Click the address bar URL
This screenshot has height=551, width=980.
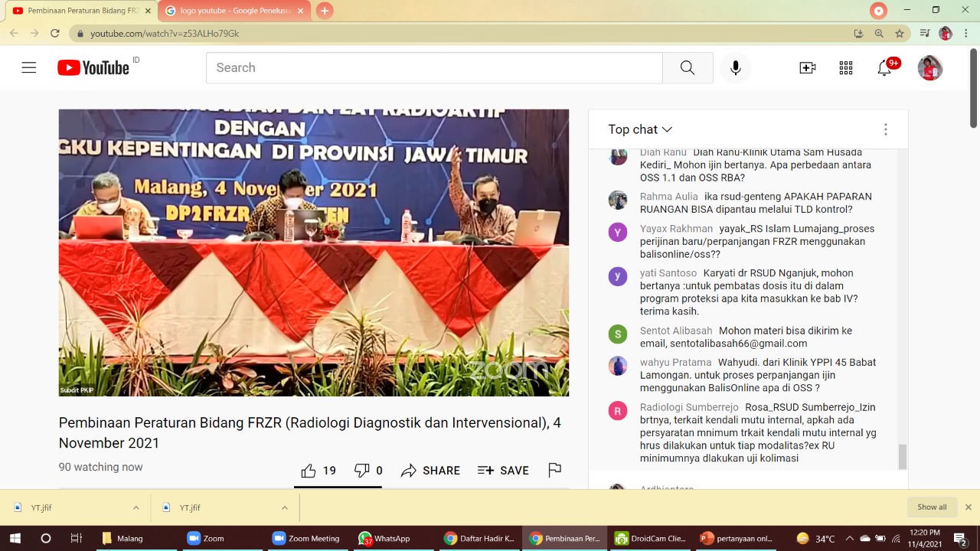click(x=165, y=34)
